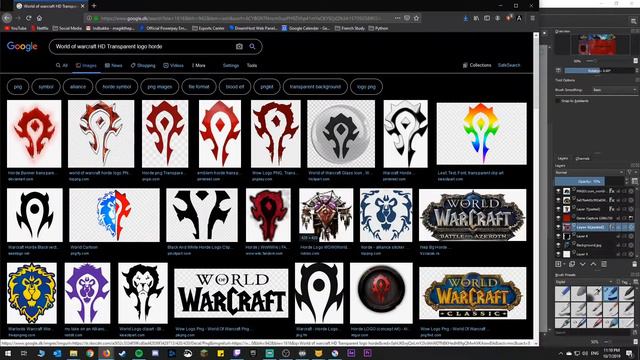Hide the second Krita layer with eye icon
The height and width of the screenshot is (360, 640).
pyautogui.click(x=558, y=200)
